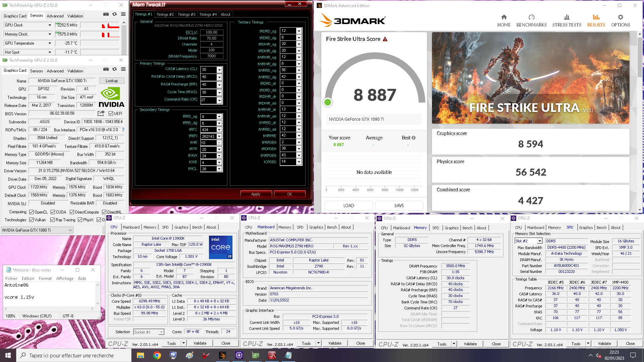Click volume icon in system tray
Image resolution: width=644 pixels, height=362 pixels.
click(598, 355)
